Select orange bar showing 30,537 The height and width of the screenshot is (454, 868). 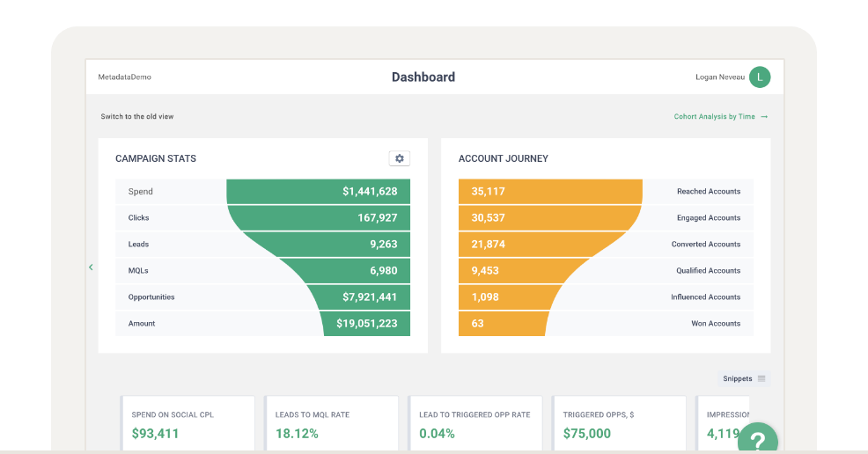pos(548,218)
